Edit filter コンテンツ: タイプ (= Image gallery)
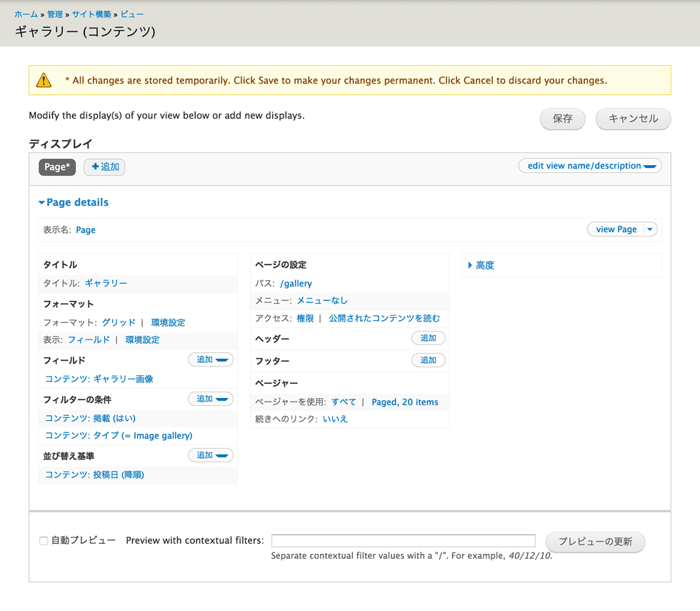700x611 pixels. [119, 435]
